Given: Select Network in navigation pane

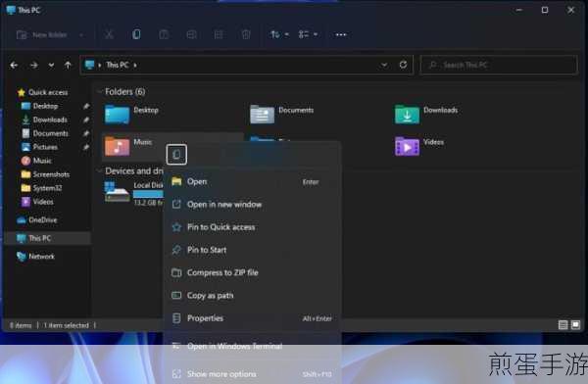Looking at the screenshot, I should (x=41, y=257).
